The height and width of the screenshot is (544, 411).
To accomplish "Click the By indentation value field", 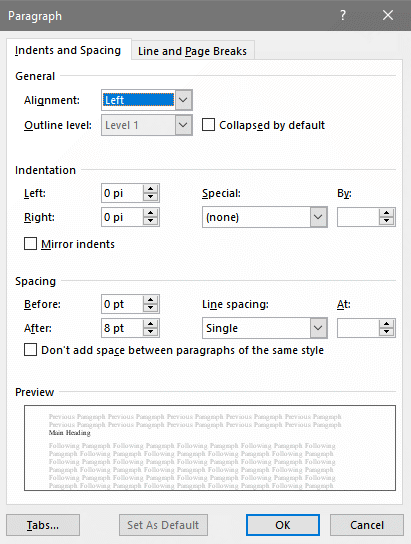I will click(x=358, y=217).
